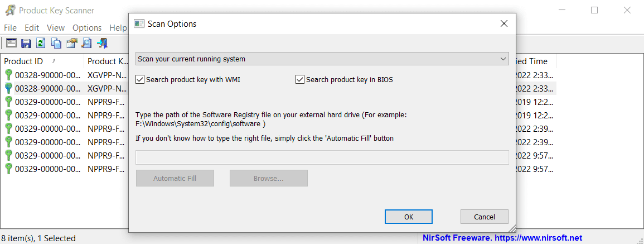Screen dimensions: 644x244
Task: Expand the Scan your current running system dropdown
Action: click(x=322, y=59)
